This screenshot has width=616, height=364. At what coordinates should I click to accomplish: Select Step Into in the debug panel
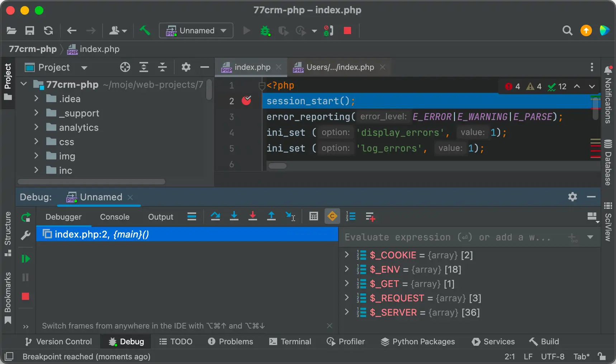point(234,216)
